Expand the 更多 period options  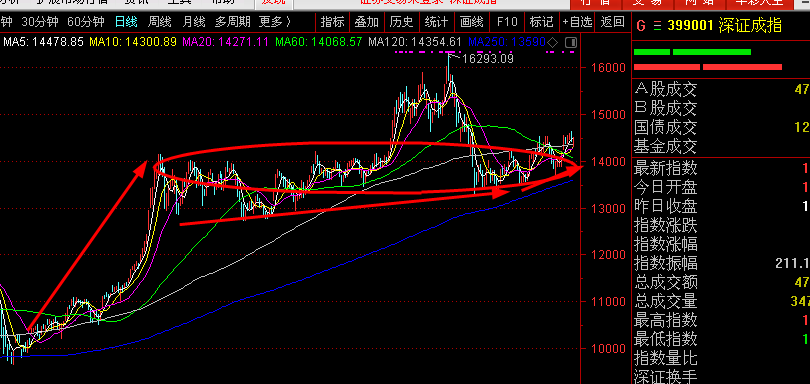tap(275, 22)
